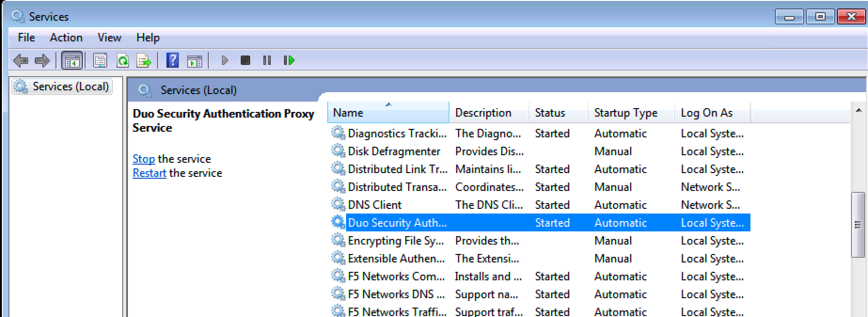Click the Start Service play icon

click(x=225, y=60)
